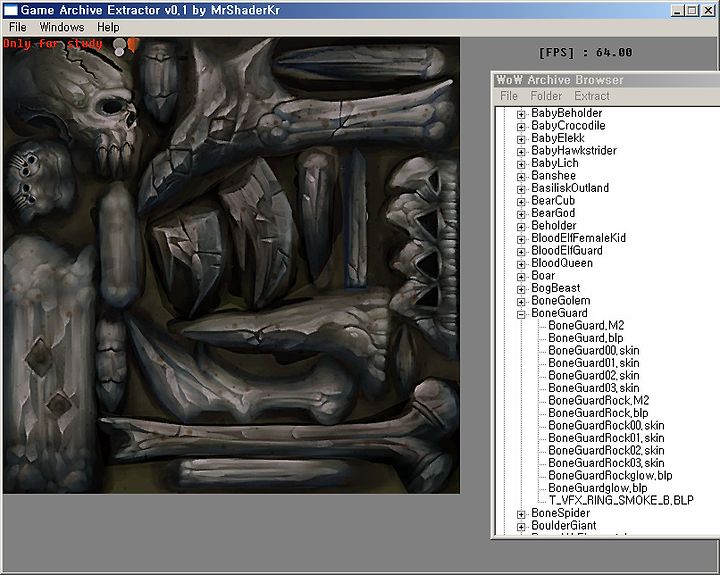The height and width of the screenshot is (575, 720).
Task: Expand the BoneGolem folder
Action: (521, 301)
